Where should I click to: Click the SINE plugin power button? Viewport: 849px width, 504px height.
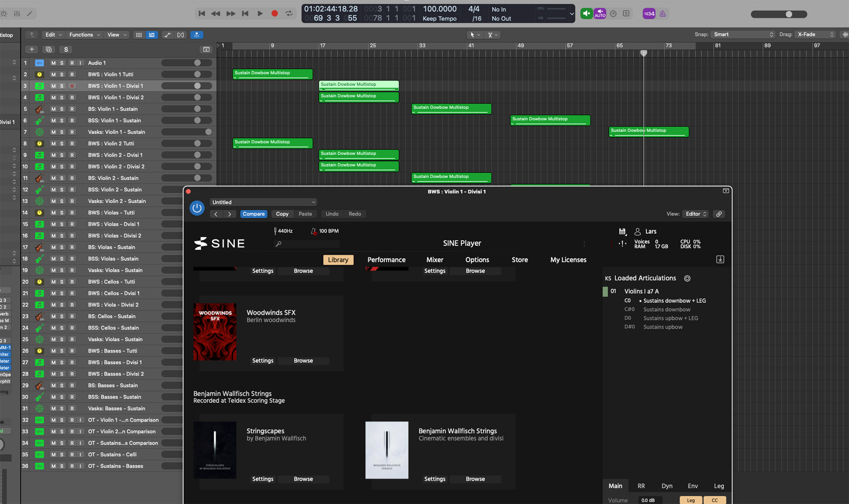click(x=197, y=208)
